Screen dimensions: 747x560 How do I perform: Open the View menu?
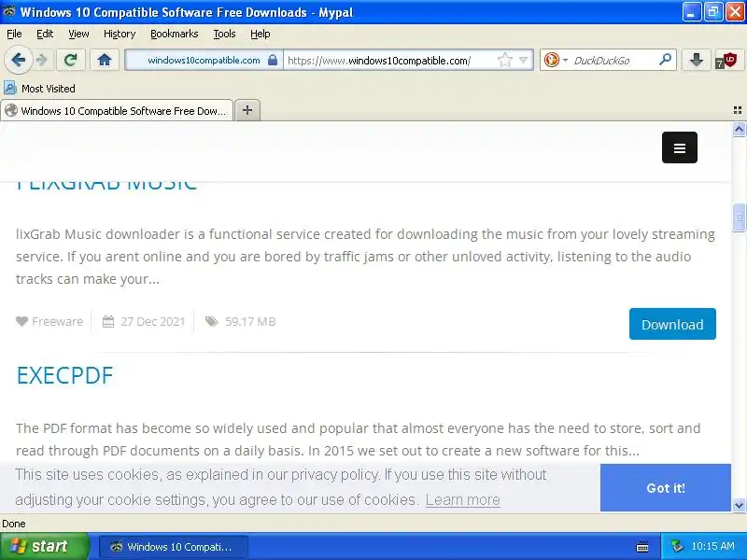click(x=78, y=34)
